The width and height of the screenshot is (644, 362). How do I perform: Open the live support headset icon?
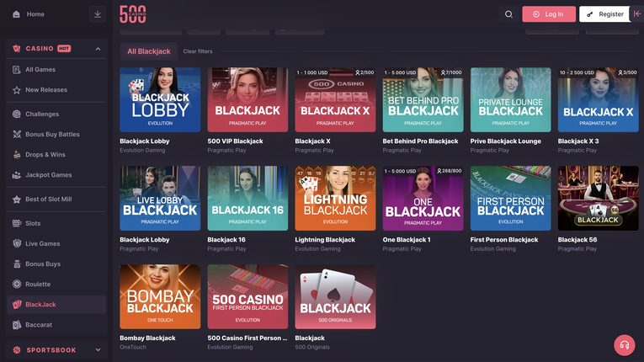(x=625, y=345)
